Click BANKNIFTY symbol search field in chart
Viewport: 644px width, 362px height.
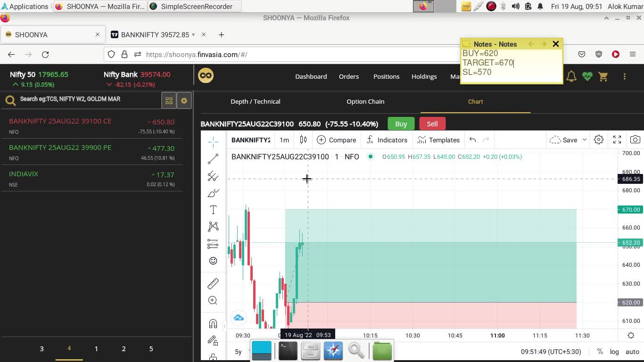[251, 140]
